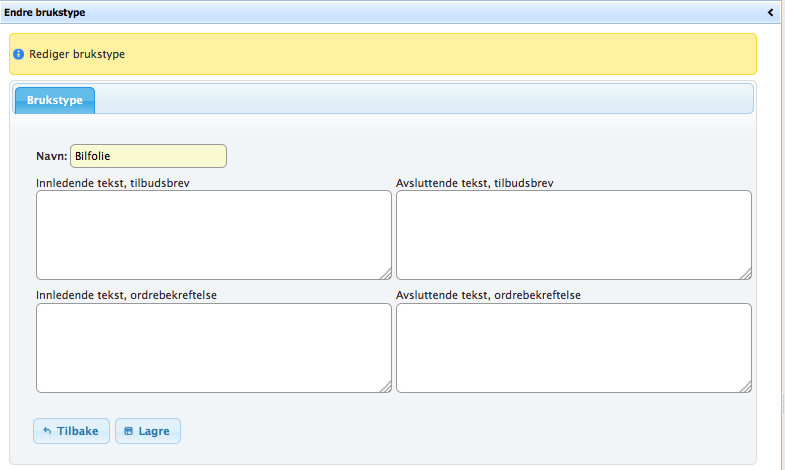785x470 pixels.
Task: Click into Avsluttende tekst, tilbudsbrev text area
Action: (573, 235)
